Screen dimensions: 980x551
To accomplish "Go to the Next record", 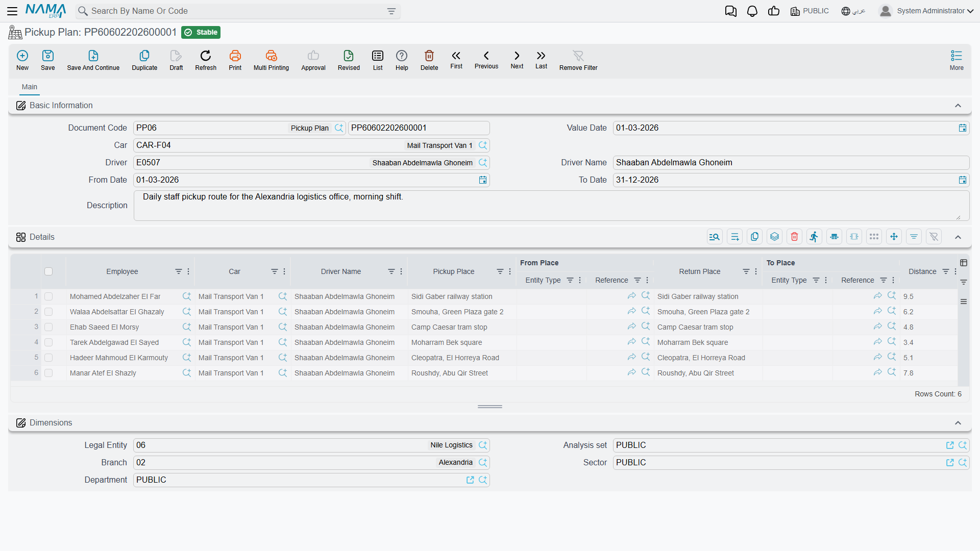I will pyautogui.click(x=517, y=59).
